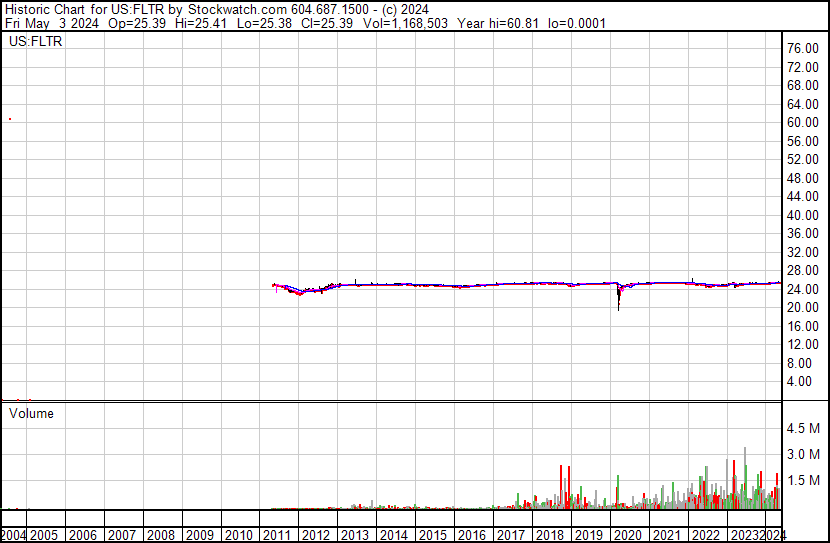Viewport: 830px width, 543px height.
Task: Click the 60.00 price axis label
Action: tap(803, 123)
